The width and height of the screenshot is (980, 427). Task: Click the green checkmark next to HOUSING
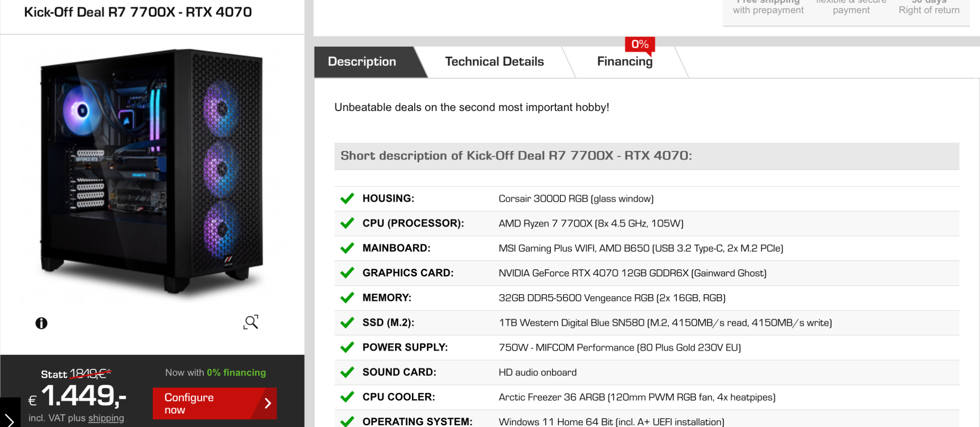point(347,199)
